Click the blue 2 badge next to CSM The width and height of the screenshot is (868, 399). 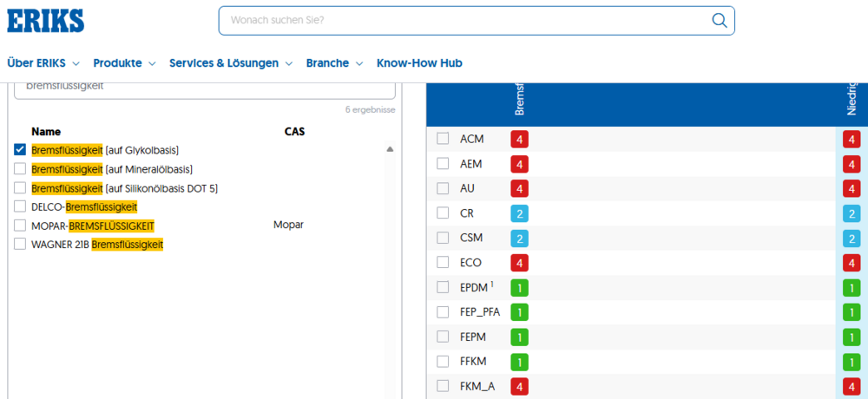coord(519,238)
